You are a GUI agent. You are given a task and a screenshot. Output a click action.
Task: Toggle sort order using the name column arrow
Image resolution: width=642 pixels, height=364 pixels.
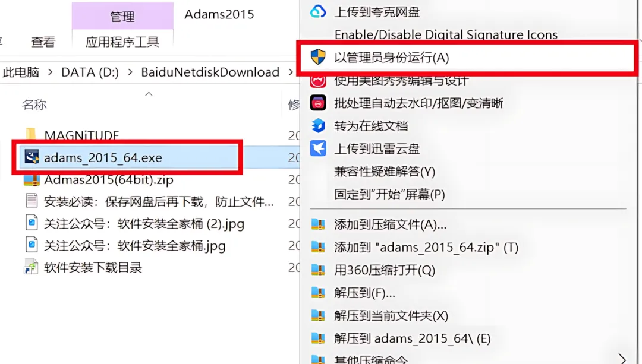[x=149, y=94]
